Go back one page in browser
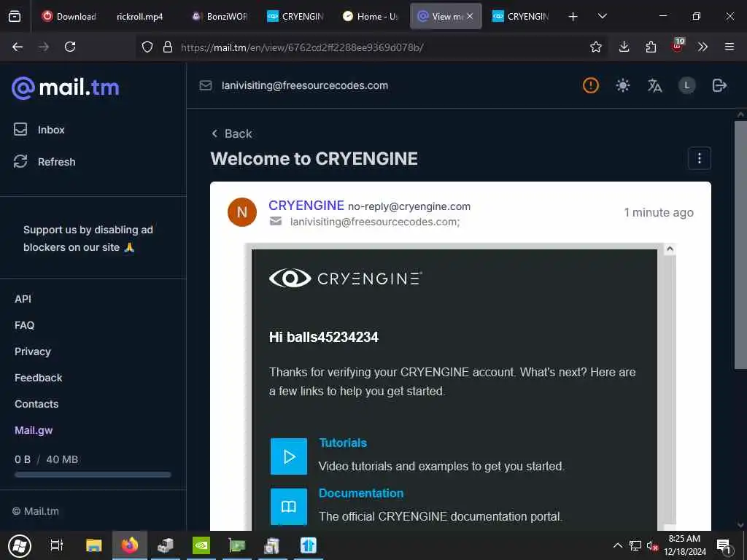 [x=18, y=47]
